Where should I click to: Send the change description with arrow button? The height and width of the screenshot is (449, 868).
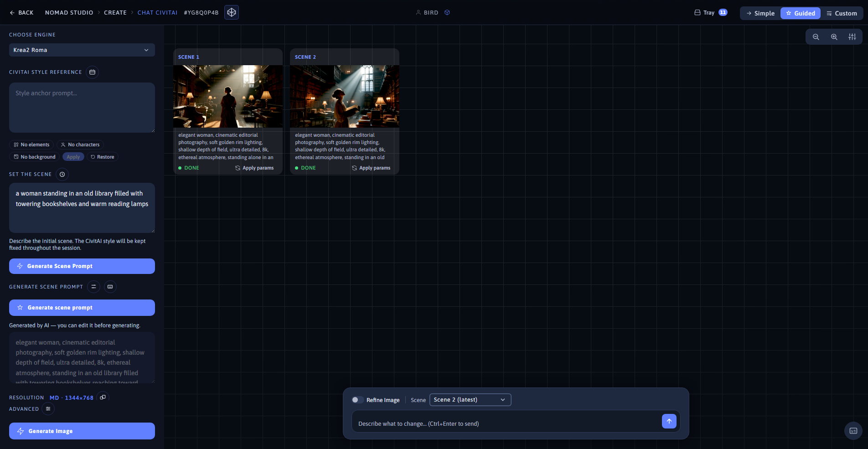(x=669, y=421)
